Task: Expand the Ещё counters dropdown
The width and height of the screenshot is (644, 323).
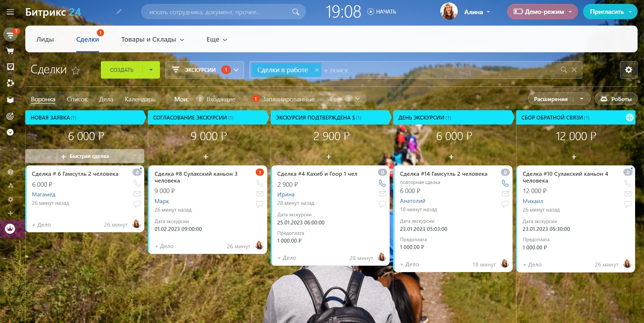Action: click(x=345, y=99)
